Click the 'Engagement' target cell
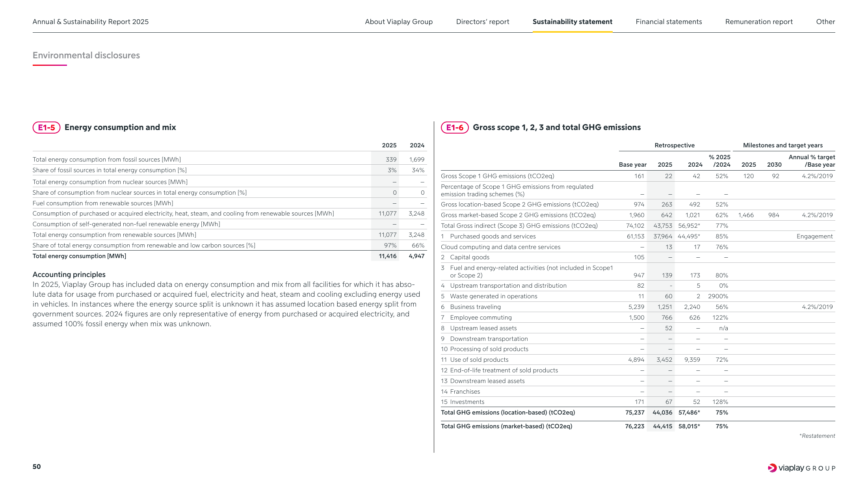 coord(814,236)
